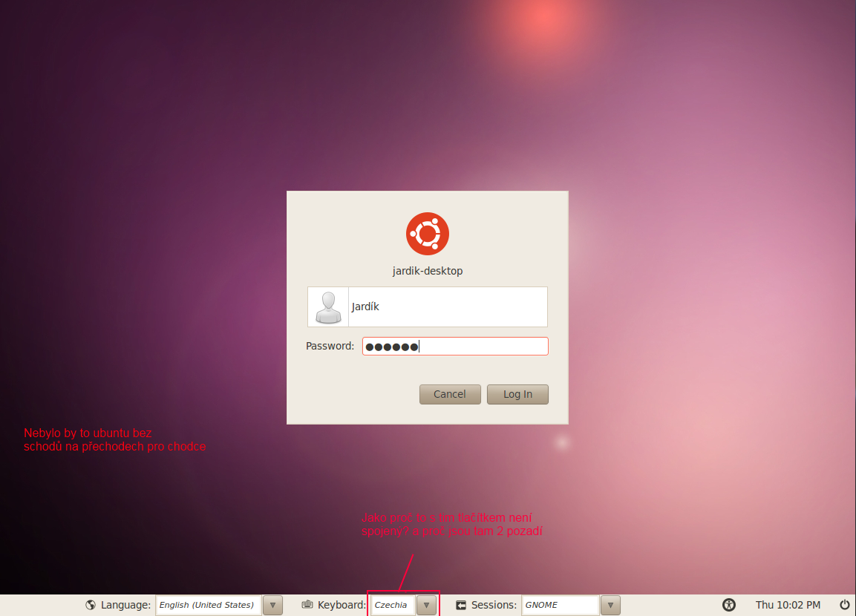Image resolution: width=856 pixels, height=616 pixels.
Task: Click the Sessions: label in the panel
Action: coord(494,605)
